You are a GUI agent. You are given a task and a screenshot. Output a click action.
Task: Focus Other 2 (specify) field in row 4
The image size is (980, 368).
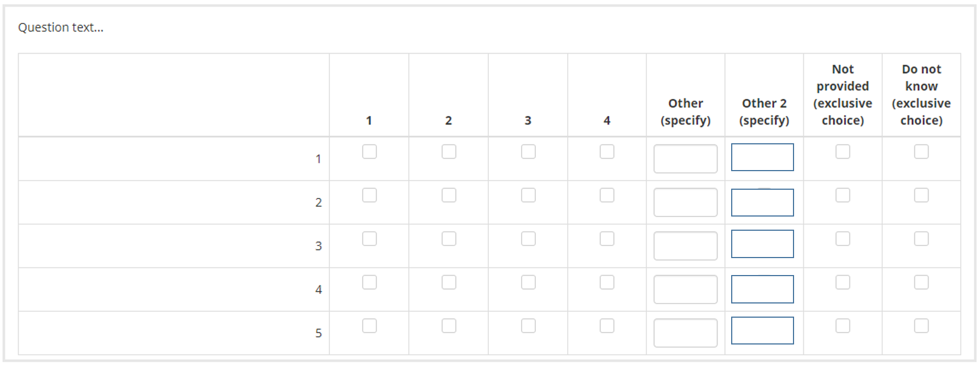762,289
